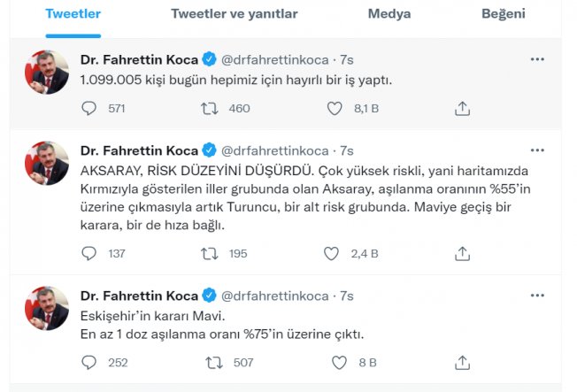Switch to the Medya tab

click(x=389, y=14)
